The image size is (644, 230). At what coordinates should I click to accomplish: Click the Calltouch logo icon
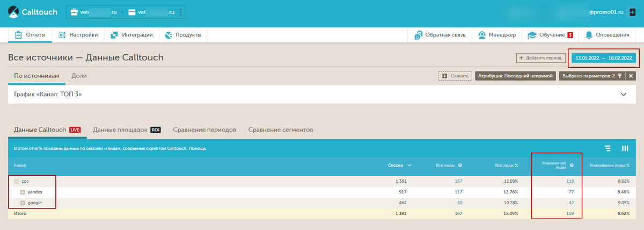coord(13,12)
